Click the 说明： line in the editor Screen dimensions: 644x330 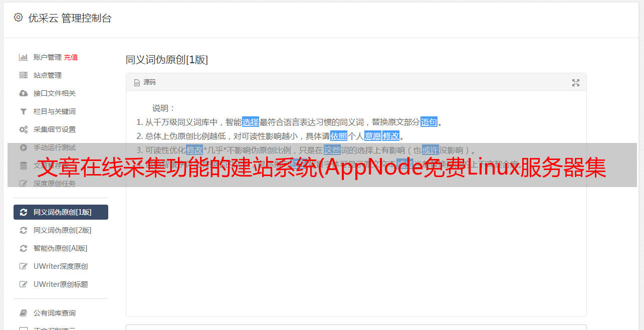click(x=164, y=108)
